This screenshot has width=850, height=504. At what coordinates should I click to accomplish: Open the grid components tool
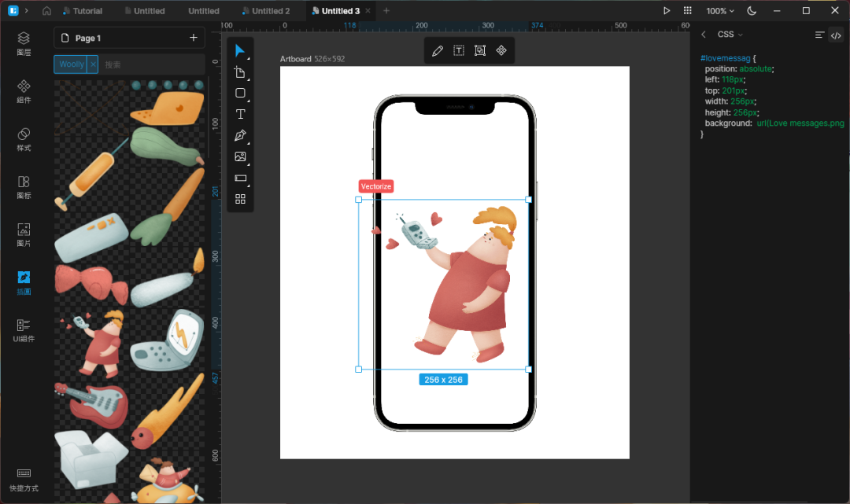[240, 199]
